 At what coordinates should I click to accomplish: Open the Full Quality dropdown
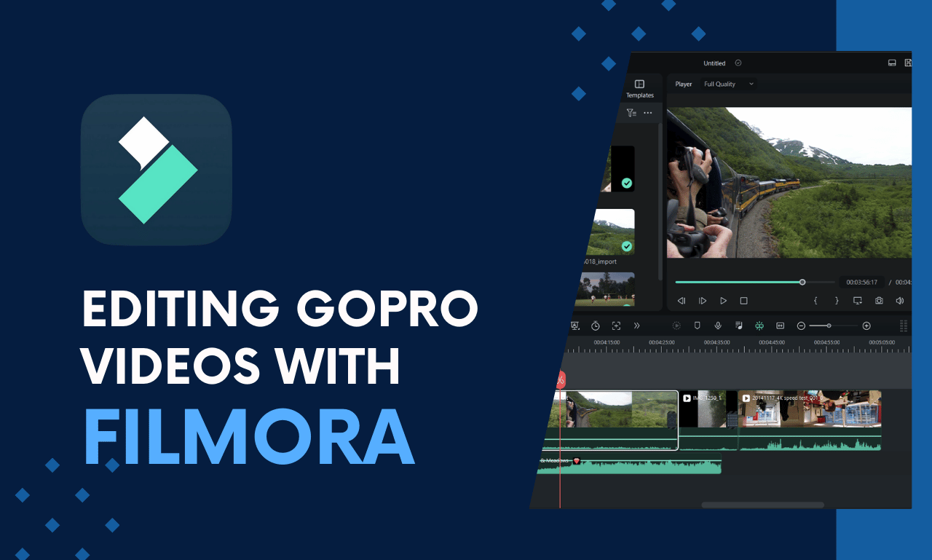[x=729, y=84]
